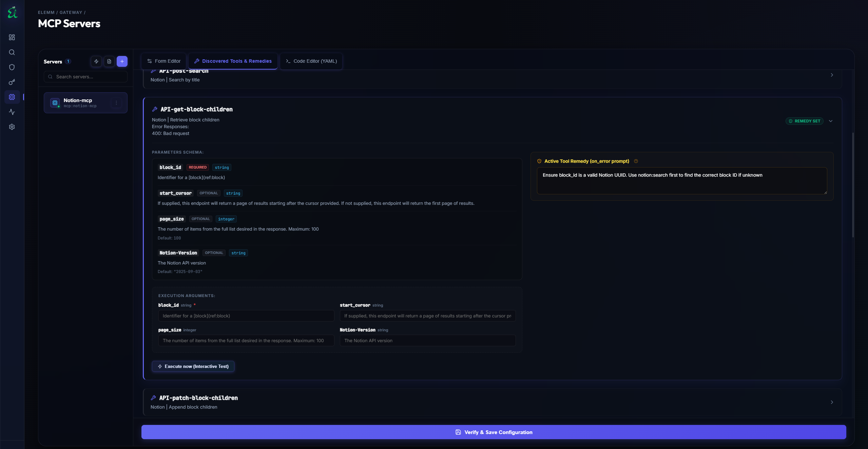Open the activity pulse icon in sidebar
The width and height of the screenshot is (868, 449).
tap(12, 112)
